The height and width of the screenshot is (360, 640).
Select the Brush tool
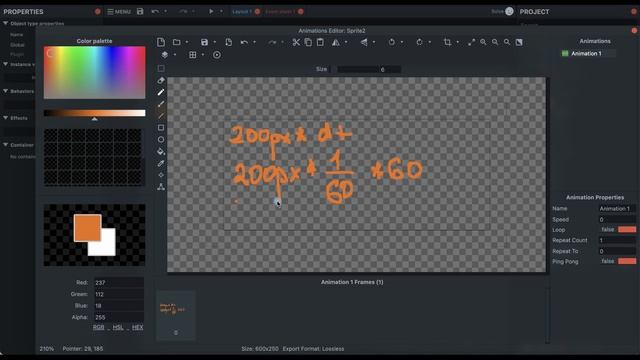[161, 104]
